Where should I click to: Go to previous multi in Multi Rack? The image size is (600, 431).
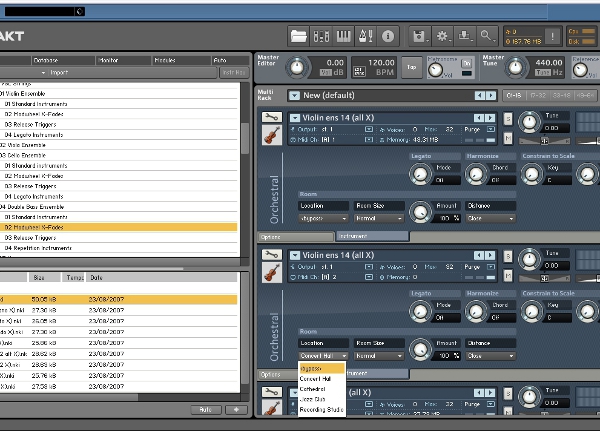(x=479, y=95)
